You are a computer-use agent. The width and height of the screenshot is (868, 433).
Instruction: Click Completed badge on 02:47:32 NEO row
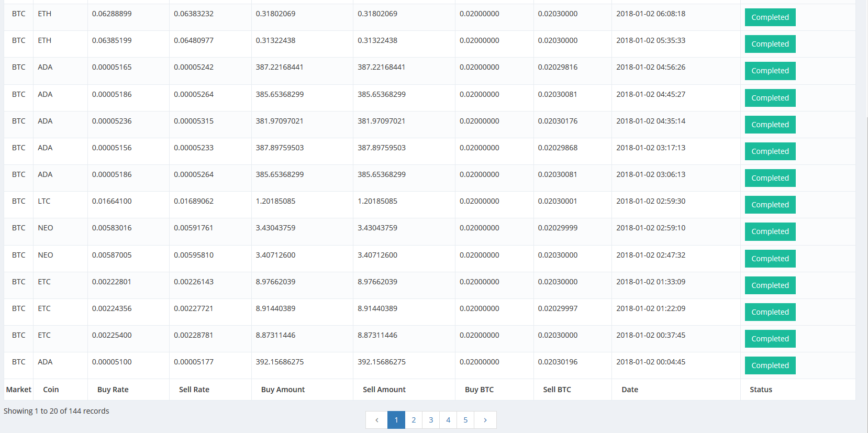click(770, 259)
